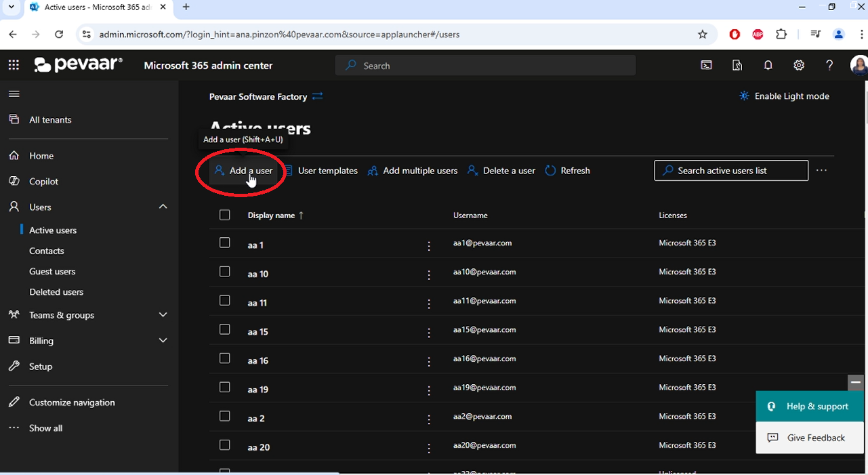Open more actions for user aa 20

click(x=429, y=449)
